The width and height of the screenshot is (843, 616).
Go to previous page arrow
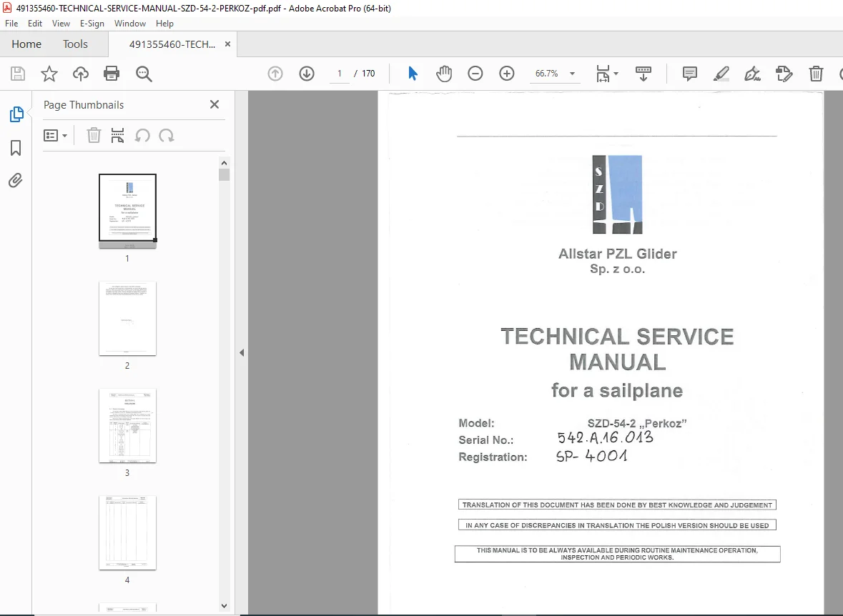click(275, 74)
